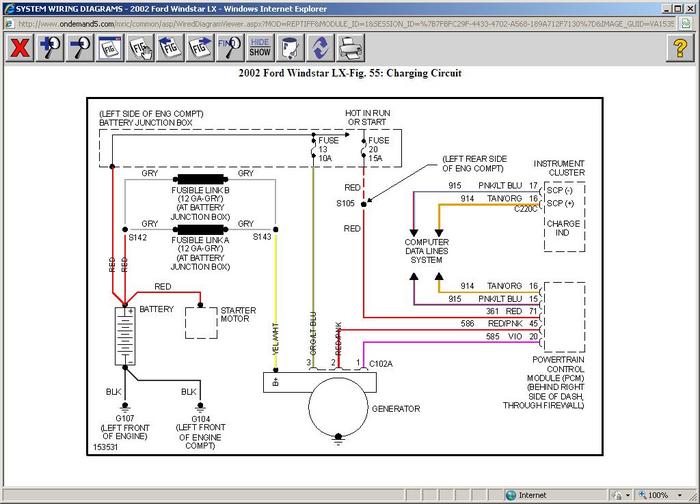Click the 586 RED/PNK wire label
700x504 pixels.
coord(493,323)
